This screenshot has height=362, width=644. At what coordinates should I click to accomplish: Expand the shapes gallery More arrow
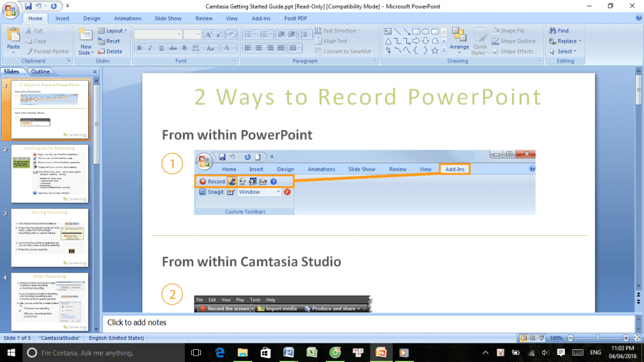point(444,50)
